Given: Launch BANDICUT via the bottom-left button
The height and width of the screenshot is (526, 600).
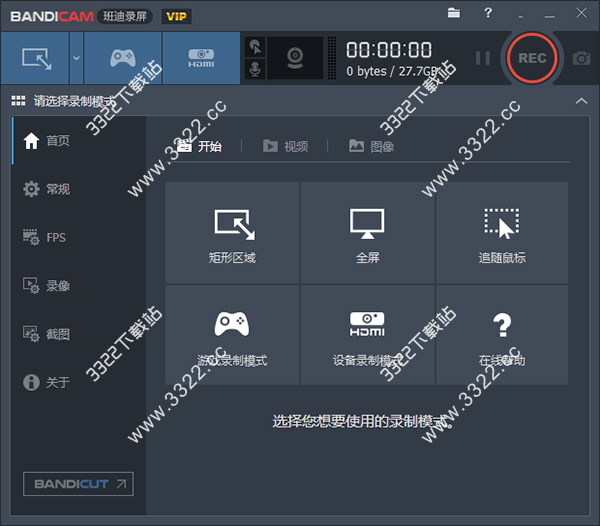Looking at the screenshot, I should point(78,484).
